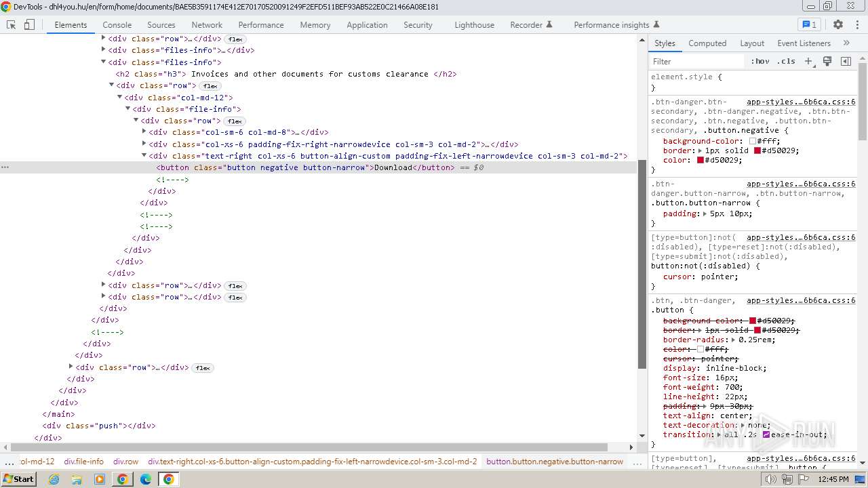This screenshot has width=868, height=488.
Task: Click the flex badge on the last row div
Action: pos(203,368)
